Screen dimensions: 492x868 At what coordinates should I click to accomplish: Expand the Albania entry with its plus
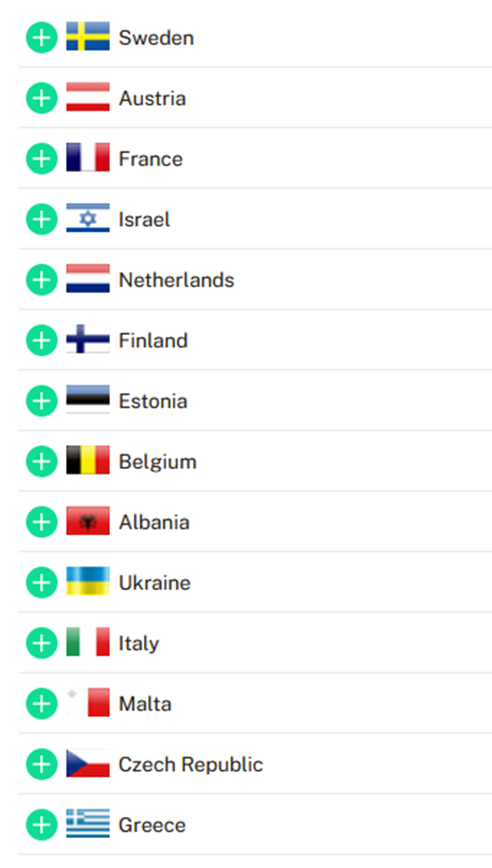[x=42, y=522]
